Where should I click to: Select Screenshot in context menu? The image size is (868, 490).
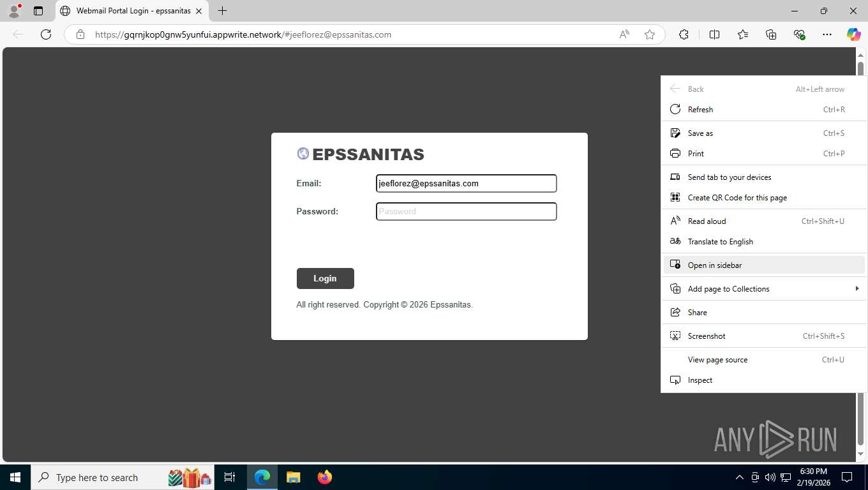(764, 336)
